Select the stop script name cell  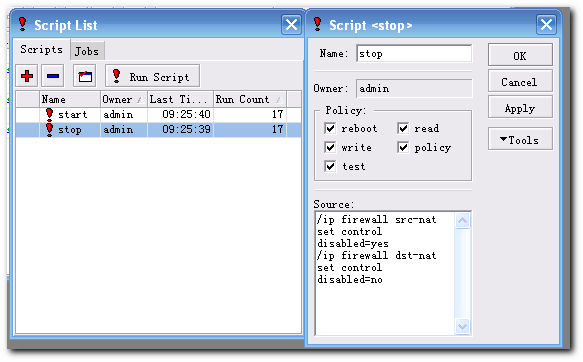(70, 130)
